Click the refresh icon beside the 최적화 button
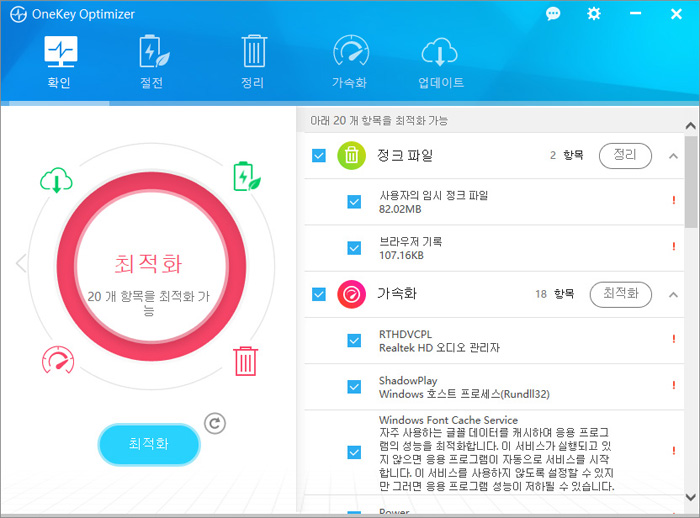The image size is (700, 518). [215, 423]
